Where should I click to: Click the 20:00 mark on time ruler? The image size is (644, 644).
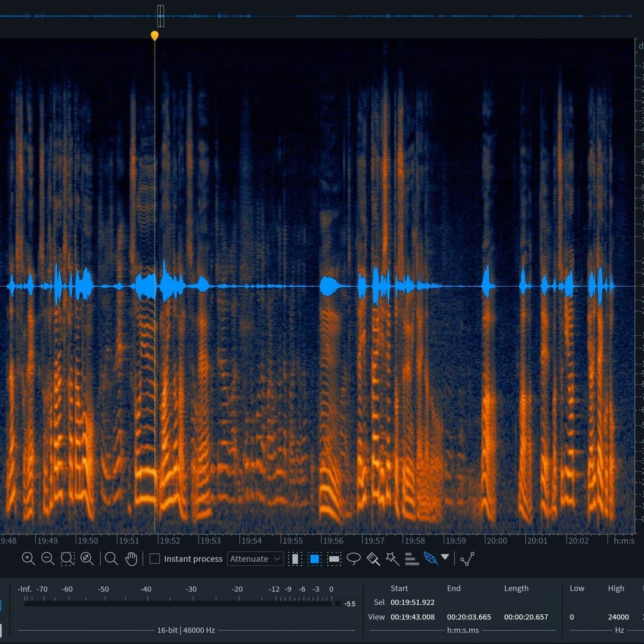497,540
